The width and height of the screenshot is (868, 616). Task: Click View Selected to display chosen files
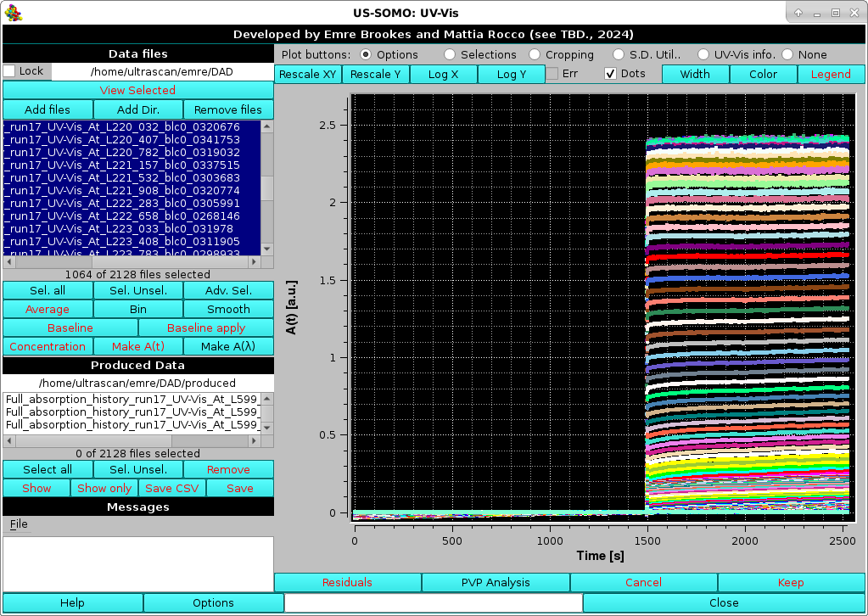click(x=137, y=90)
